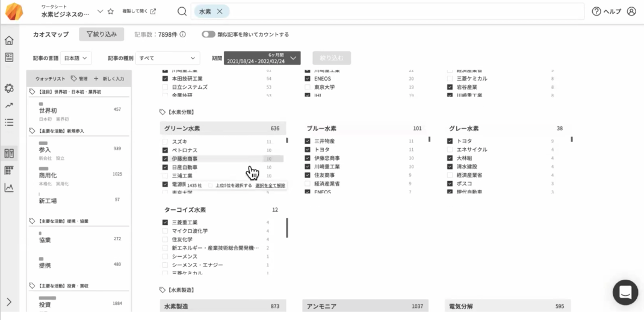Screen dimensions: 644x320
Task: Uncheck 日産自動車 checkbox
Action: (165, 167)
